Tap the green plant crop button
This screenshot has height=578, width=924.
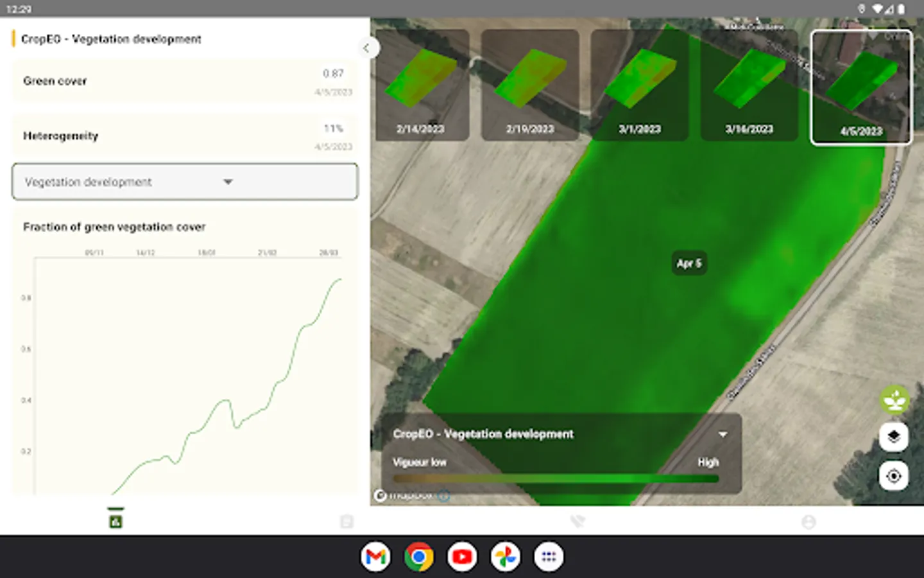coord(894,400)
